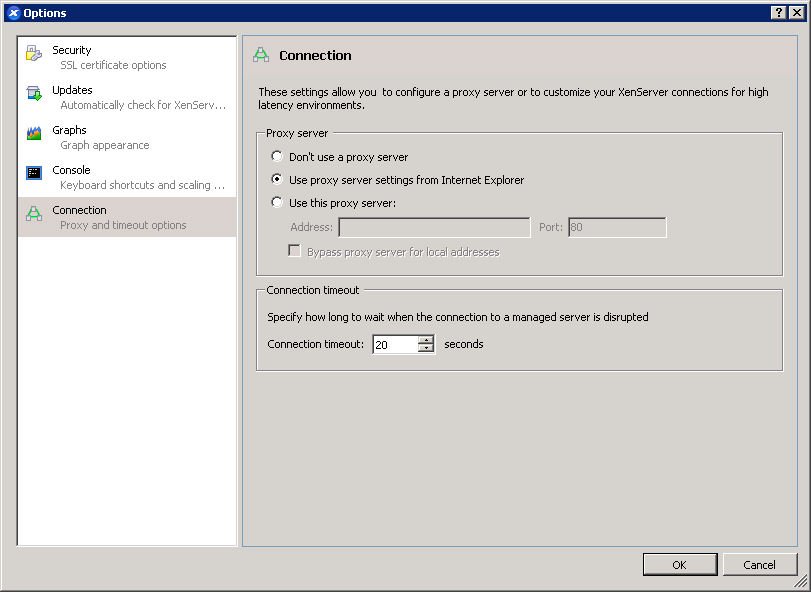This screenshot has width=811, height=592.
Task: Click the Console terminal icon
Action: point(34,173)
